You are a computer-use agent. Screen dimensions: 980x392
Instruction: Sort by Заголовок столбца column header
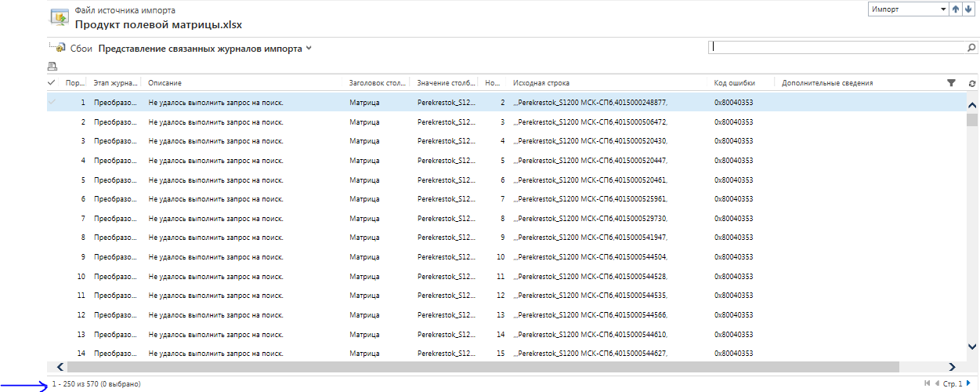[378, 83]
